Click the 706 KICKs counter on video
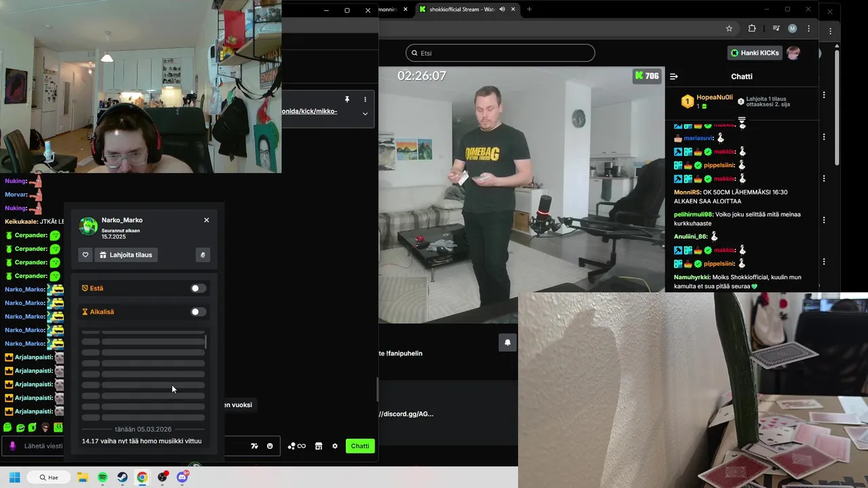The image size is (868, 488). coord(646,76)
